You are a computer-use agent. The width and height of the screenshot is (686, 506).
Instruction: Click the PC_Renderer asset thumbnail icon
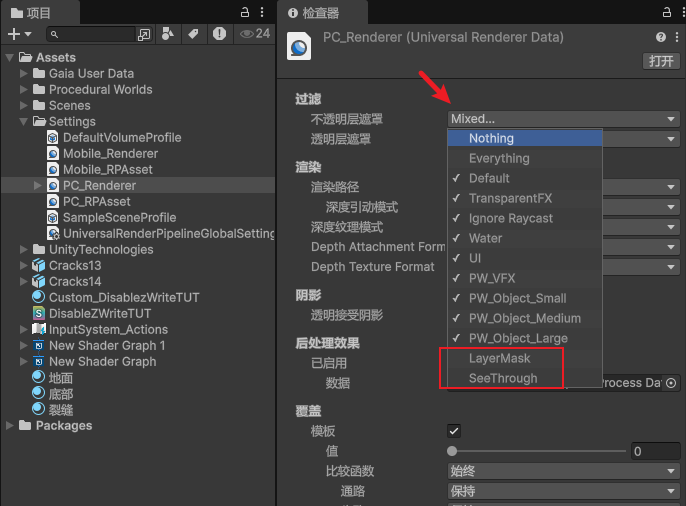299,46
